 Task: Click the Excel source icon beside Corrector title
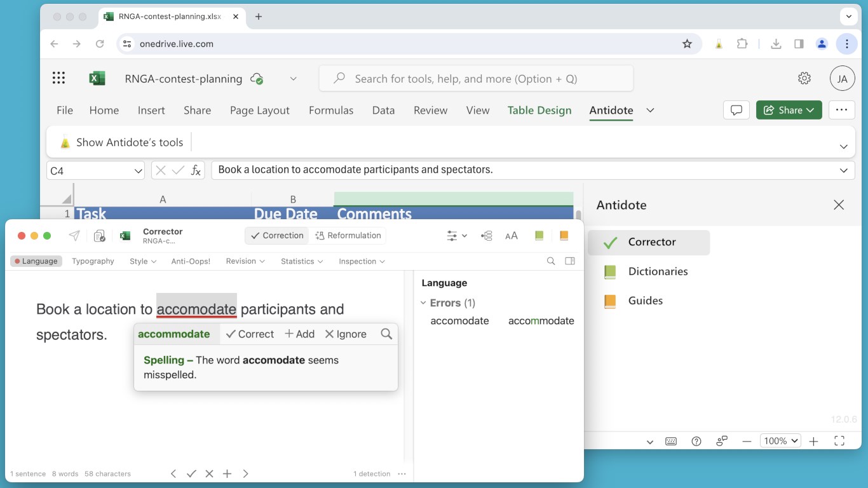125,236
